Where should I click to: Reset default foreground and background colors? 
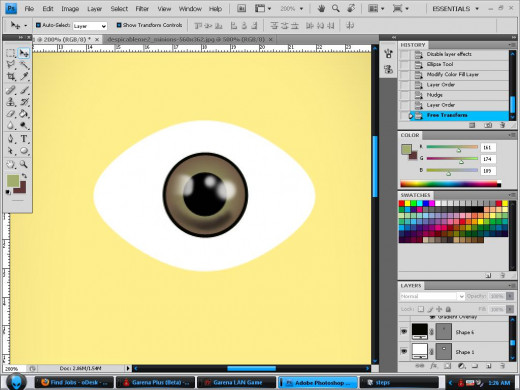[8, 192]
